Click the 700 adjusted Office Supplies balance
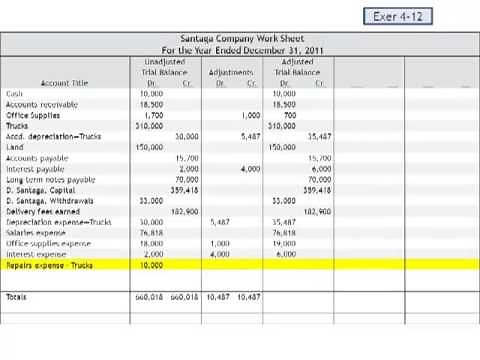The width and height of the screenshot is (480, 360). click(x=290, y=115)
